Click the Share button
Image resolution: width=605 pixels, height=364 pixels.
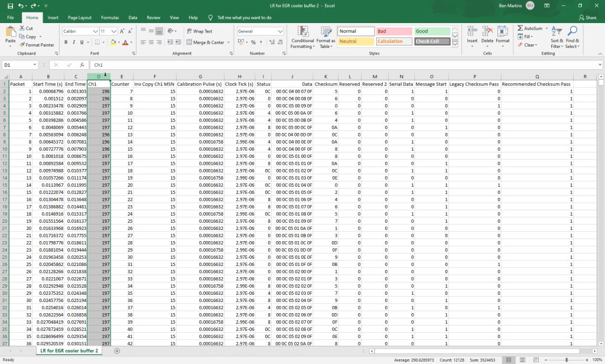588,17
